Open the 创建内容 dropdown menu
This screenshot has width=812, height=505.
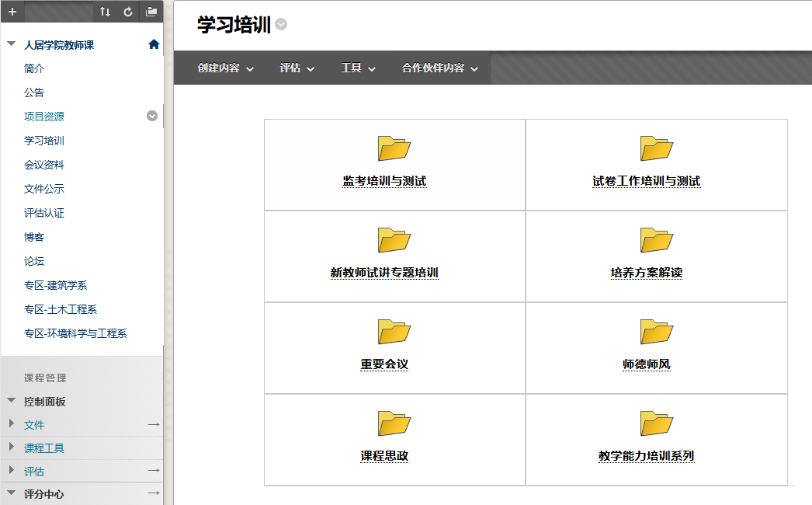point(226,68)
